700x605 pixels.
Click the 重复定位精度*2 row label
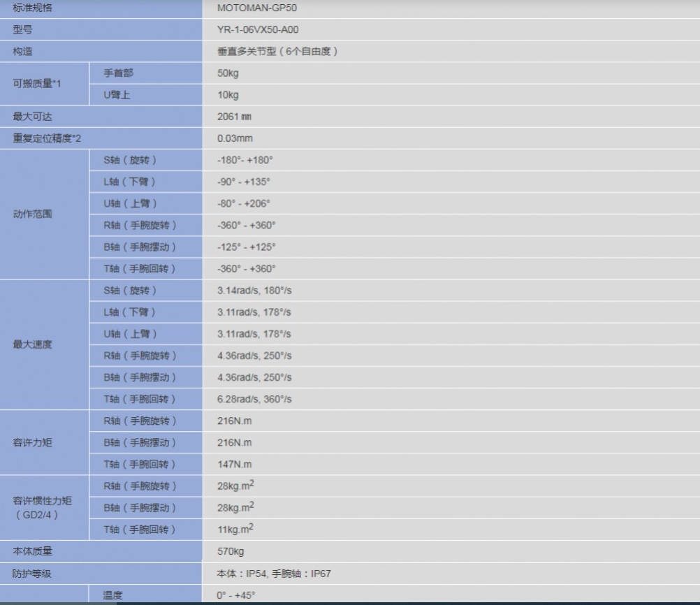[47, 138]
